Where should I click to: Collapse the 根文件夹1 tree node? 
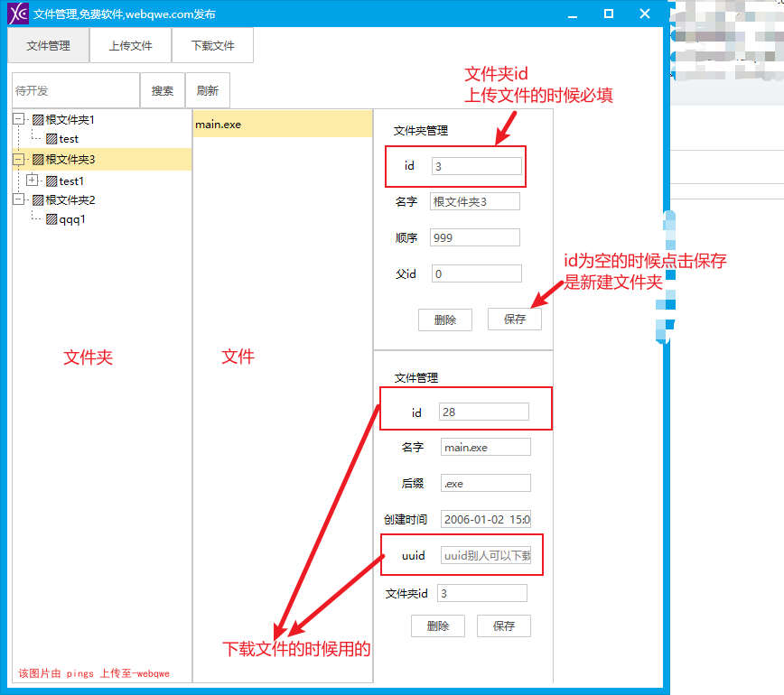click(19, 119)
